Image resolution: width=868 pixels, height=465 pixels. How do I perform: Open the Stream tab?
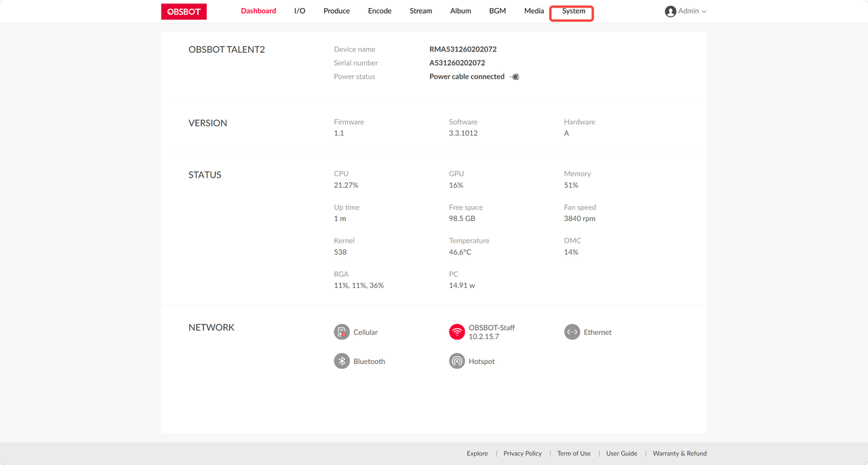pyautogui.click(x=421, y=11)
